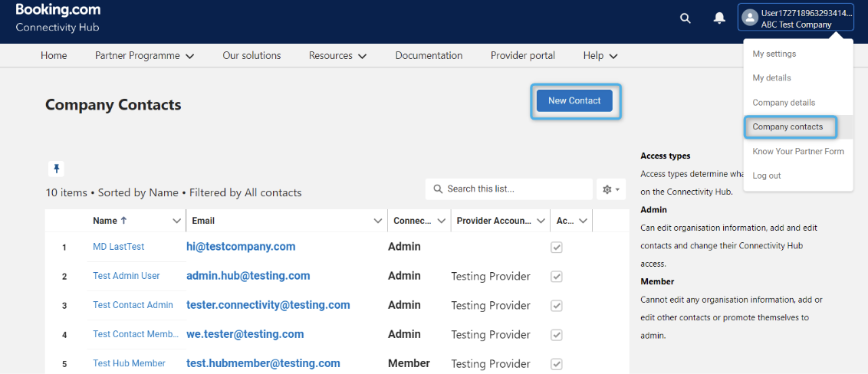Open the Test Contact Admin record
The width and height of the screenshot is (868, 374).
point(133,305)
